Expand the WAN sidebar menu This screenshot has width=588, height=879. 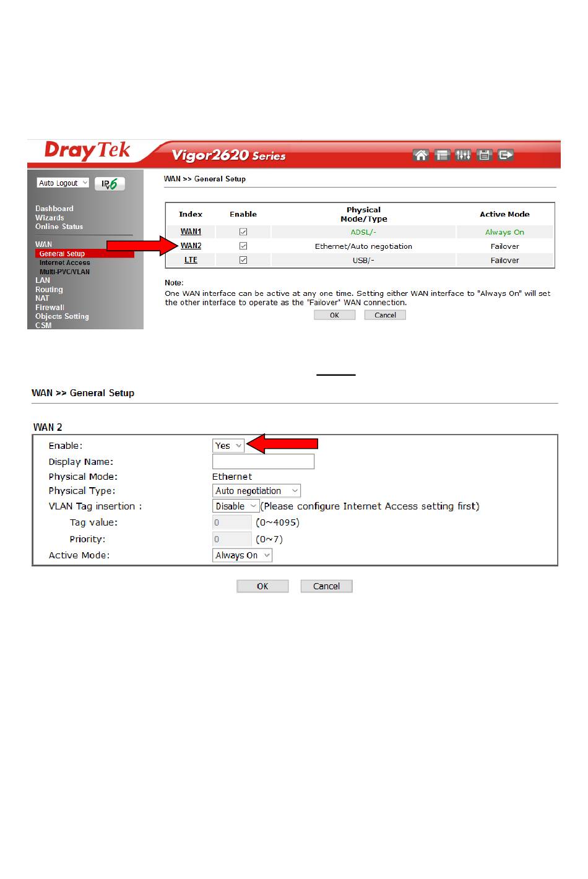(43, 245)
